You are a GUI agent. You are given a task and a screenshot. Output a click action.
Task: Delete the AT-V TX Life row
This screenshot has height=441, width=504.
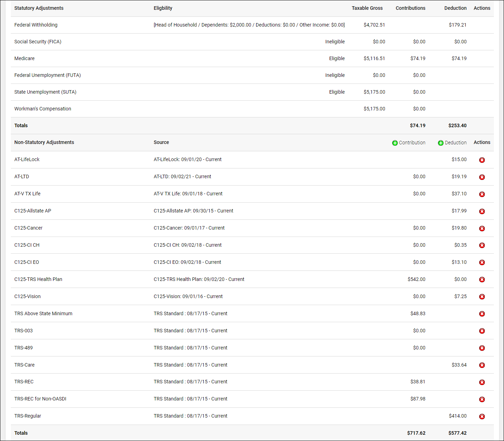[x=482, y=194]
